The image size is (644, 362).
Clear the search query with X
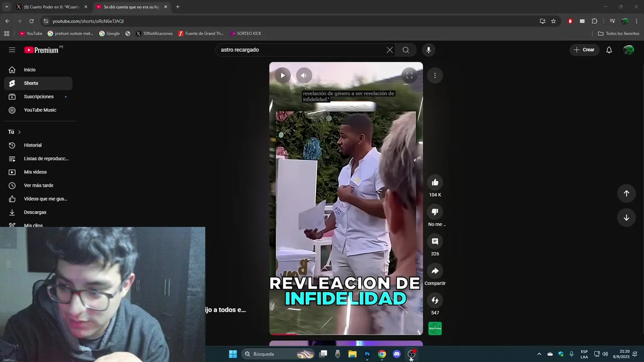(x=389, y=50)
